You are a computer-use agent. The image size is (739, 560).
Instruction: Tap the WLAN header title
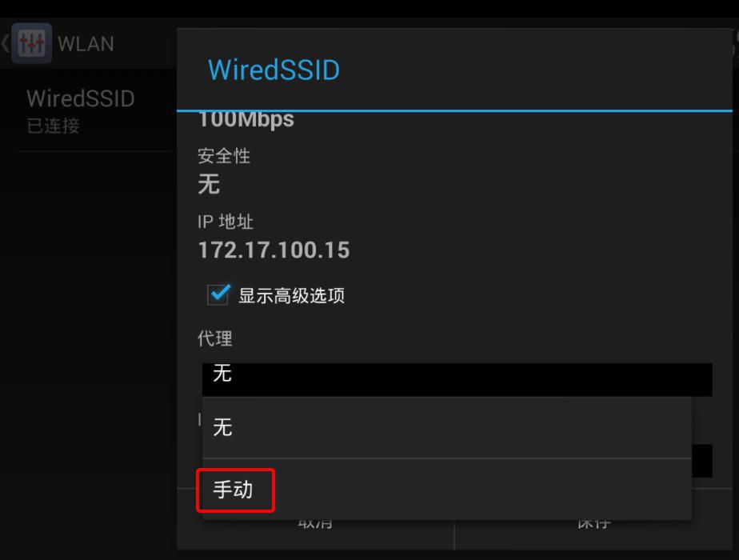pos(86,44)
